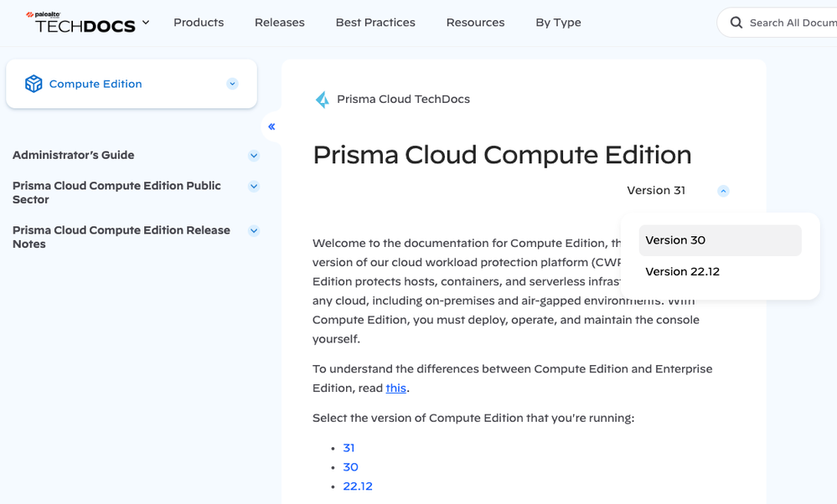Screen dimensions: 837x504
Task: Open the TechDocs logo dropdown arrow
Action: coord(146,23)
